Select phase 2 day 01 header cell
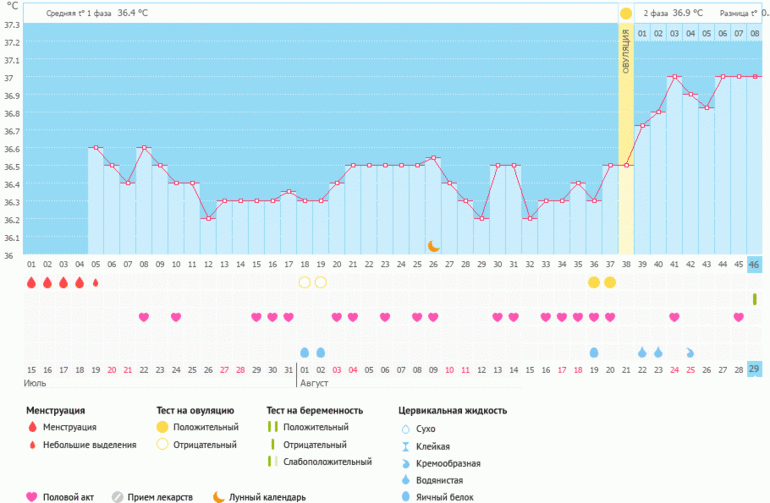 (x=642, y=34)
